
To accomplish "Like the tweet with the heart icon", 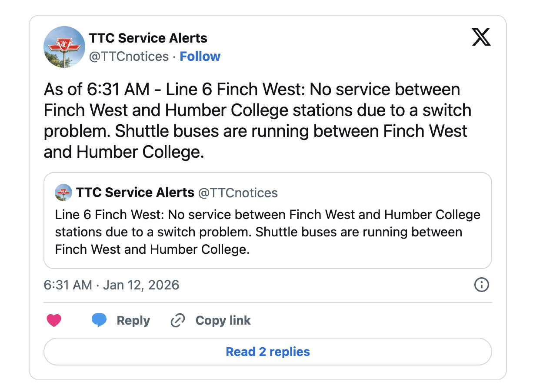I will tap(54, 321).
